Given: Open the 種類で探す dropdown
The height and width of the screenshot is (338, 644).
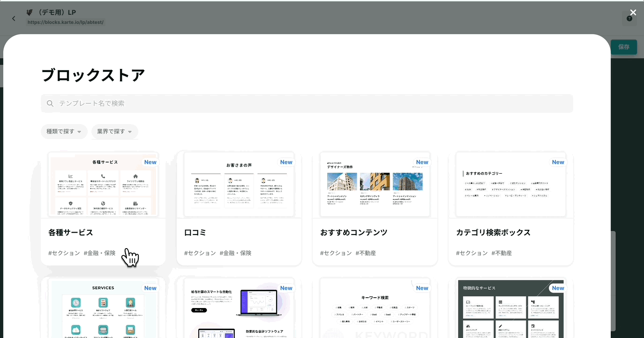Looking at the screenshot, I should click(x=64, y=132).
